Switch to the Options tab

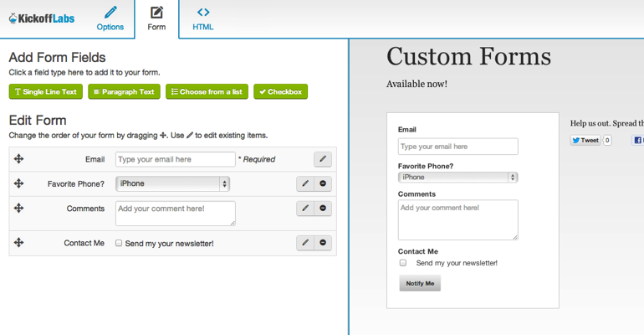click(x=110, y=18)
